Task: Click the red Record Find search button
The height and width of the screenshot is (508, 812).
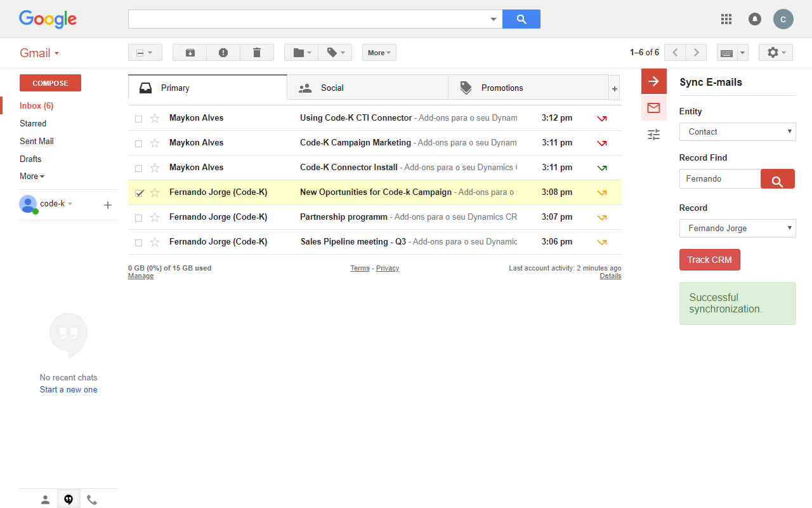Action: [778, 179]
